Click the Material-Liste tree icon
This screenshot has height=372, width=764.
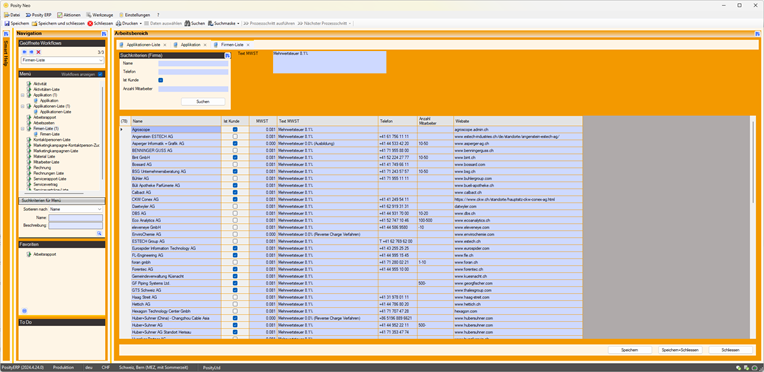click(29, 156)
